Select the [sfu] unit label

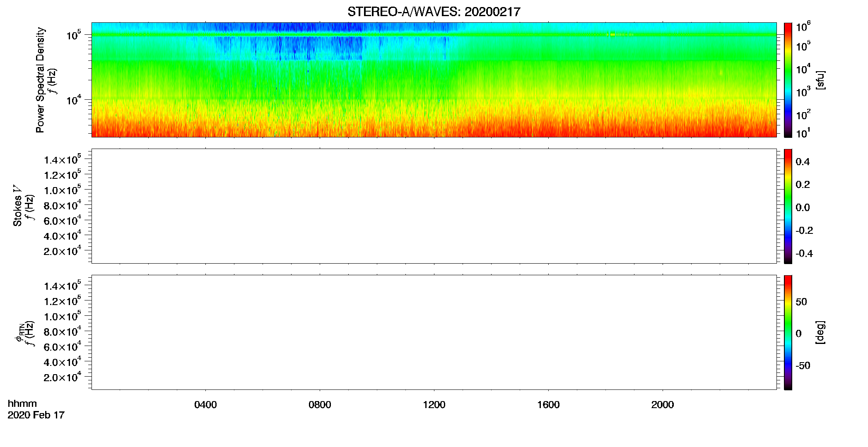click(x=820, y=80)
